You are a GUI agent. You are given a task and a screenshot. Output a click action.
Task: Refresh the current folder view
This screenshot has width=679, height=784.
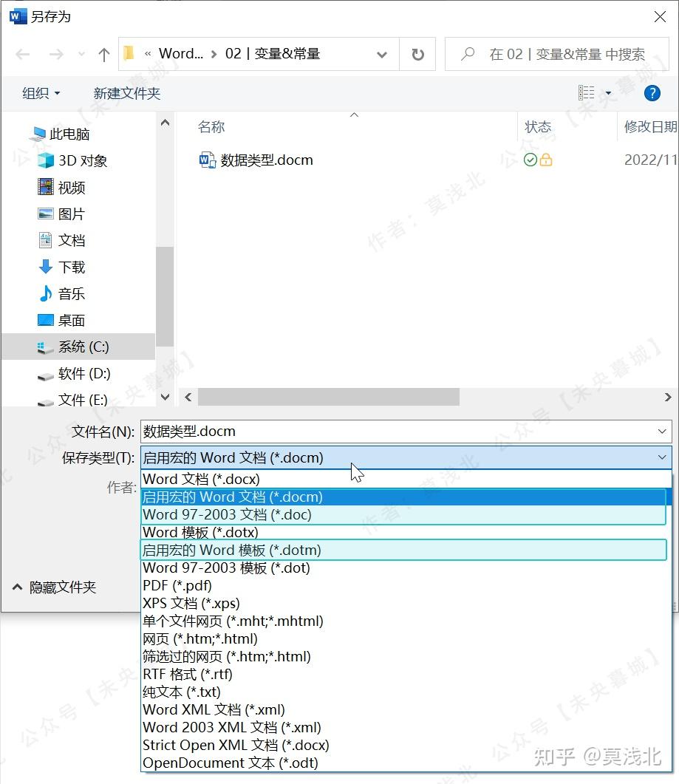point(417,54)
